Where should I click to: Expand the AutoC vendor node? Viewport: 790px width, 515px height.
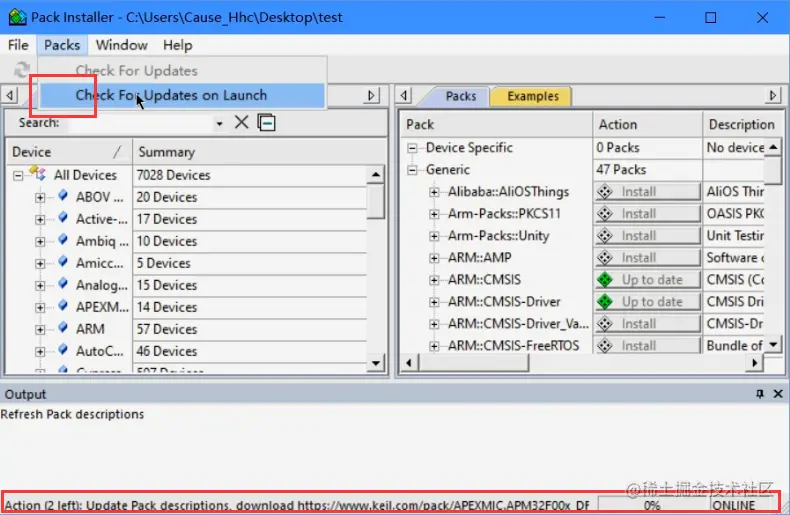click(x=40, y=352)
